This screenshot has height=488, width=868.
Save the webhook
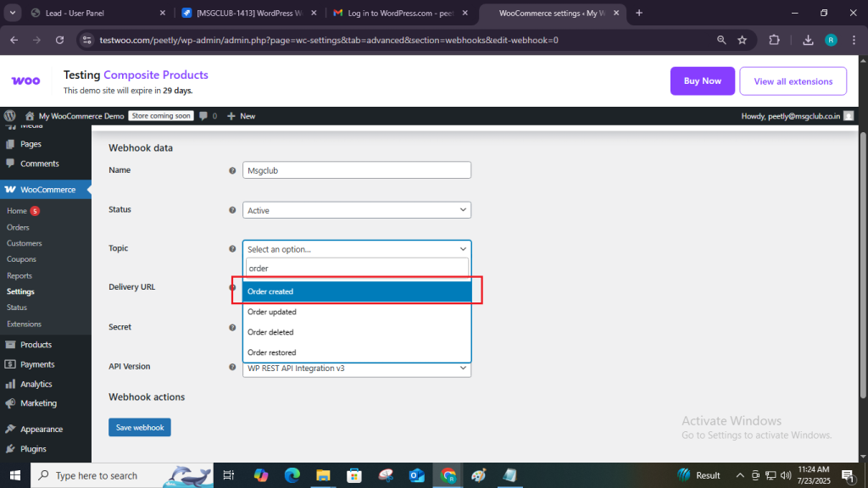point(140,428)
